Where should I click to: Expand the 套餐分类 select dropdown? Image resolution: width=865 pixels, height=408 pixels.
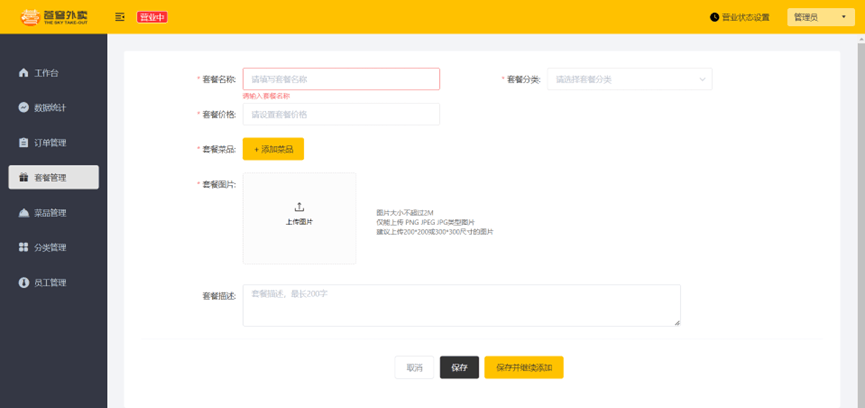[x=629, y=79]
